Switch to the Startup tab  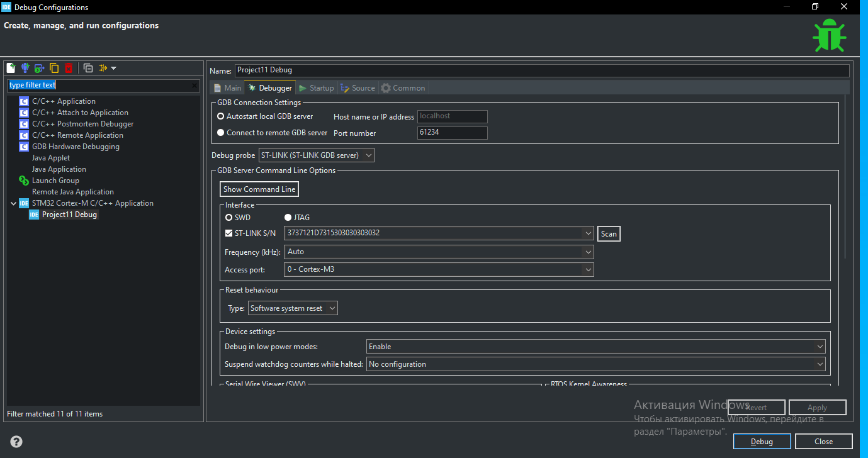[317, 88]
